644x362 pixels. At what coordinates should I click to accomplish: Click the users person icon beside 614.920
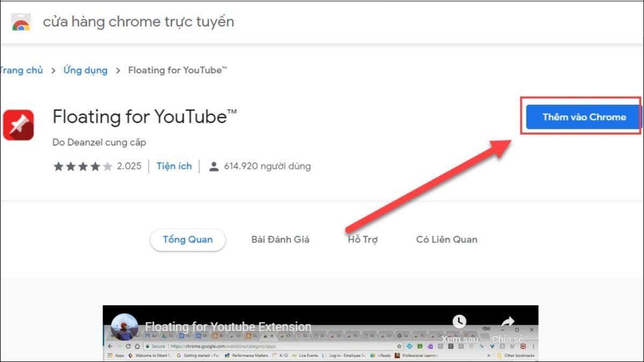click(214, 166)
